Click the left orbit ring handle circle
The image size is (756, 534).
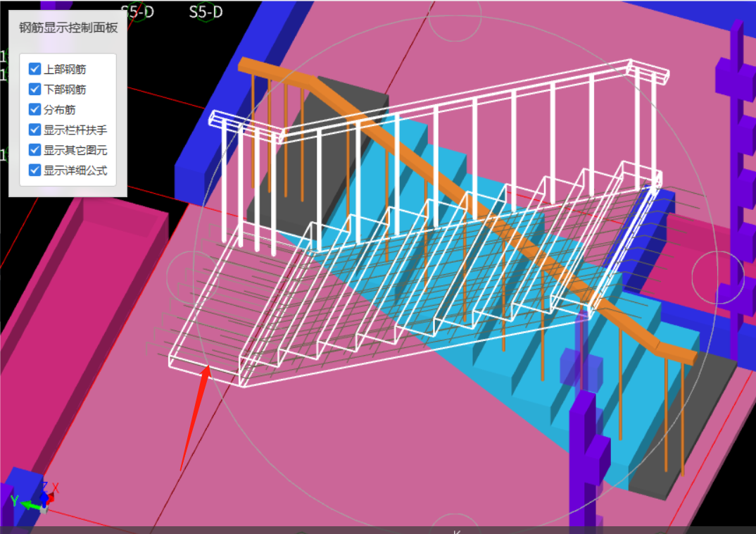193,276
